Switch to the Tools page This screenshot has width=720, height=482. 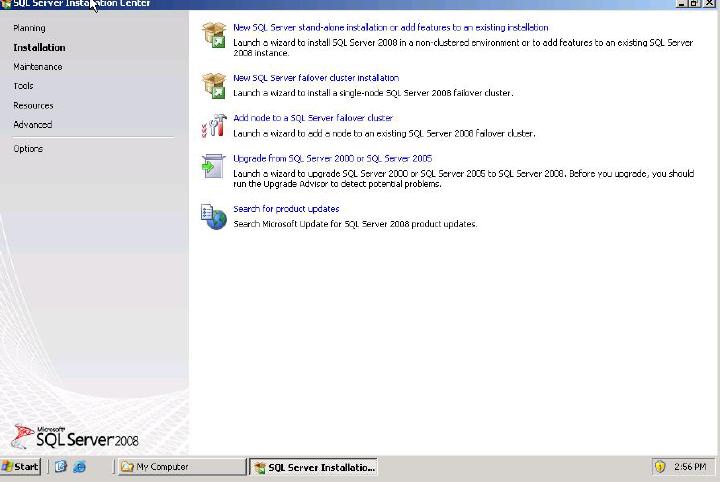point(23,86)
